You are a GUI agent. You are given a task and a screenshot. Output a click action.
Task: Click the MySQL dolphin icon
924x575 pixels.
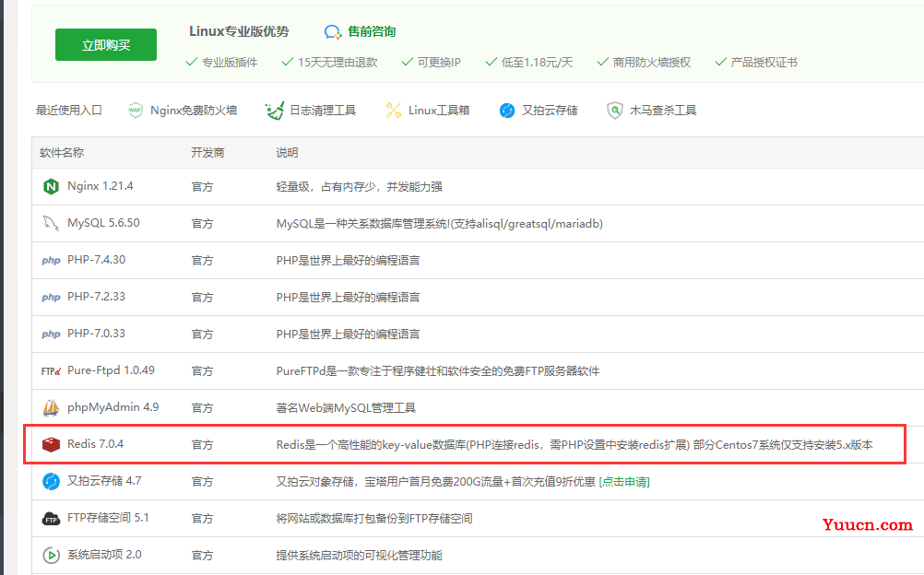tap(51, 223)
